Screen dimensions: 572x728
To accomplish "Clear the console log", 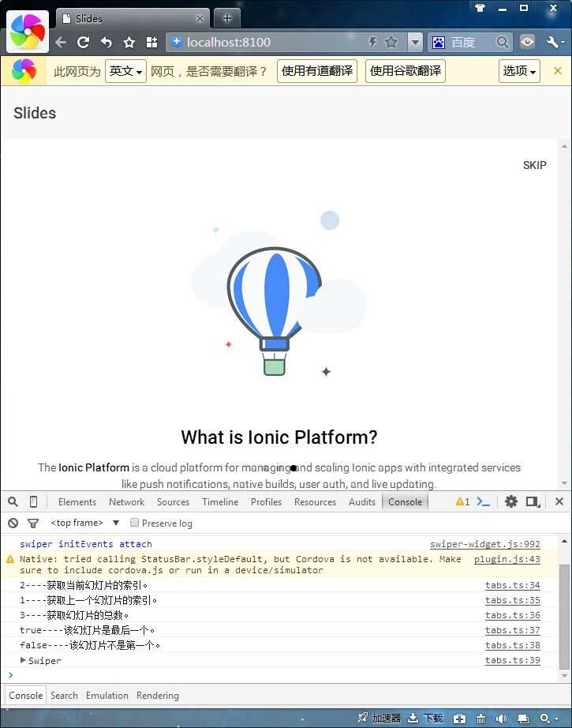I will (x=13, y=523).
